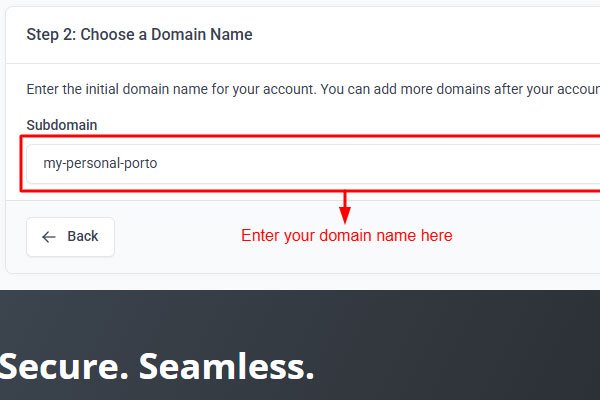Click 'Domain Name' in the card heading
The image size is (600, 400).
(x=211, y=35)
